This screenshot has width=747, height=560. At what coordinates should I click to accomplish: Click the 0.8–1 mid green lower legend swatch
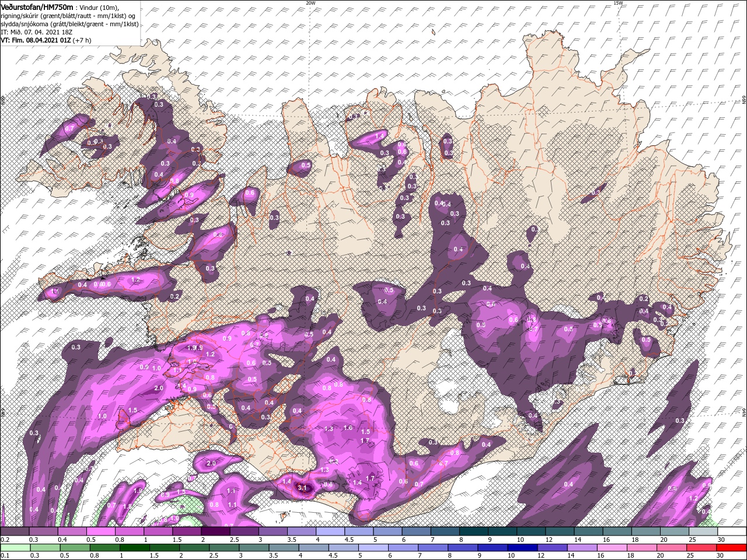click(105, 547)
